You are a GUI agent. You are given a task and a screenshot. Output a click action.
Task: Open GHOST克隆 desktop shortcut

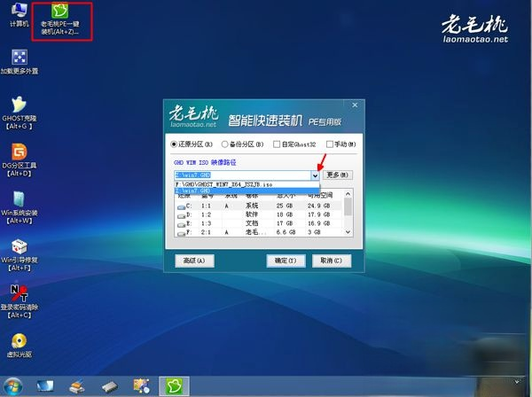(x=20, y=113)
